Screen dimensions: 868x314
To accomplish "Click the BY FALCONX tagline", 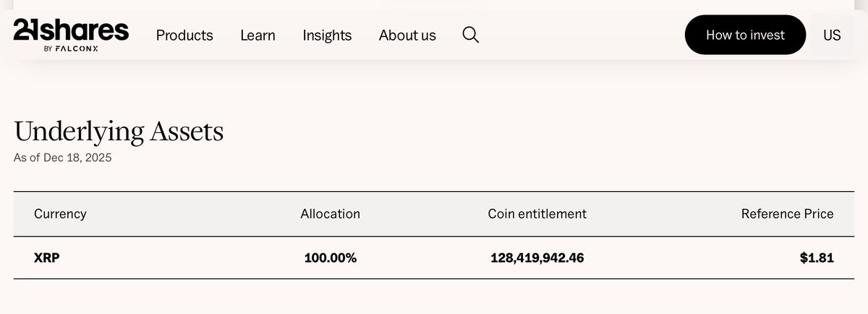I will tap(71, 48).
